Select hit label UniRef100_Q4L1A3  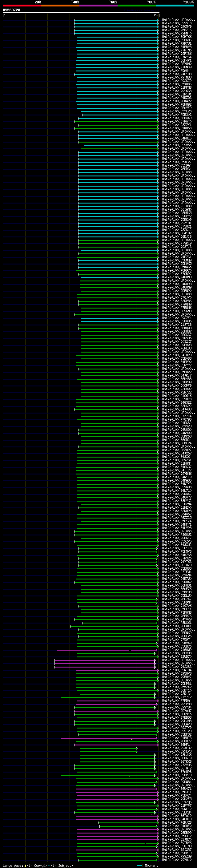click(177, 74)
